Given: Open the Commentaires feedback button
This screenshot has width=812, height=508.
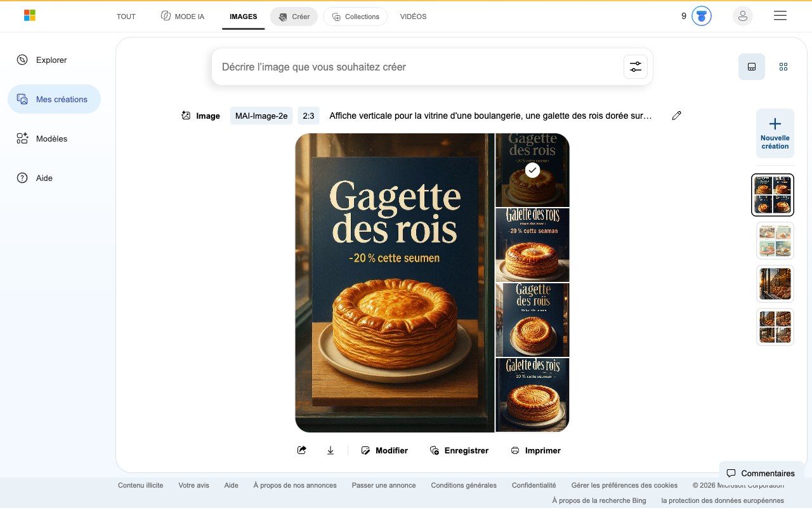Looking at the screenshot, I should tap(761, 473).
